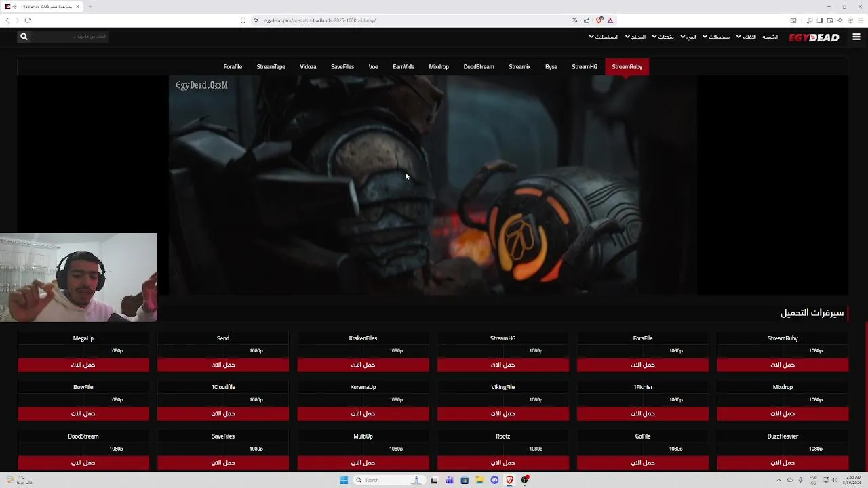Viewport: 868px width, 488px height.
Task: Open a new tab with plus icon
Action: 90,7
